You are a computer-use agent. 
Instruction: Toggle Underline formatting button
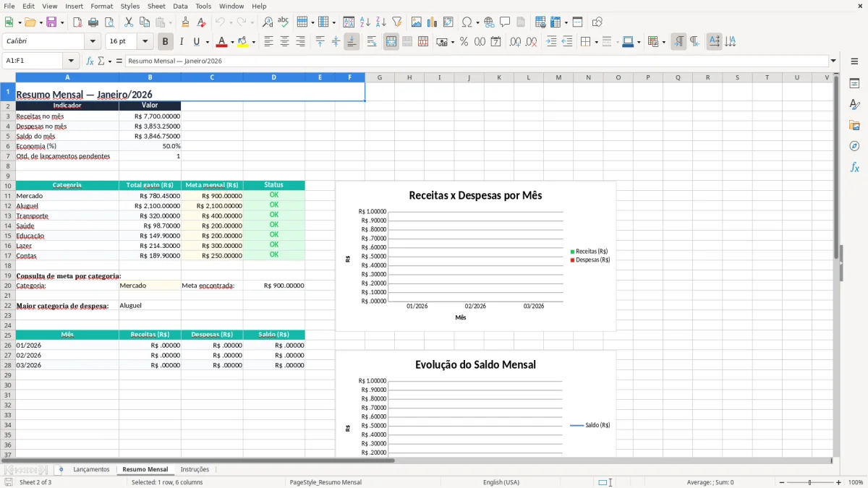[x=196, y=42]
